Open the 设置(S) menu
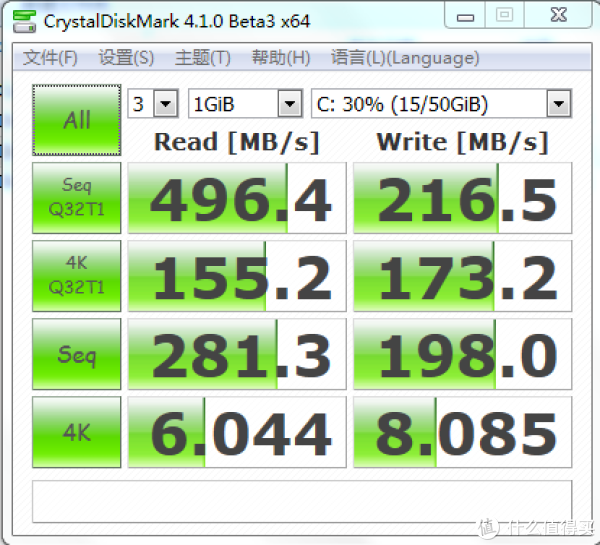Image resolution: width=600 pixels, height=545 pixels. point(126,58)
